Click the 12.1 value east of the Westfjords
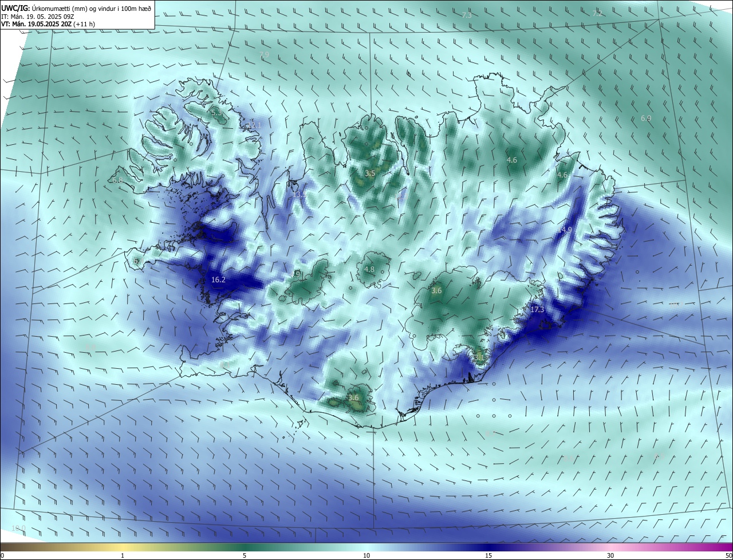This screenshot has height=560, width=733. 254,125
